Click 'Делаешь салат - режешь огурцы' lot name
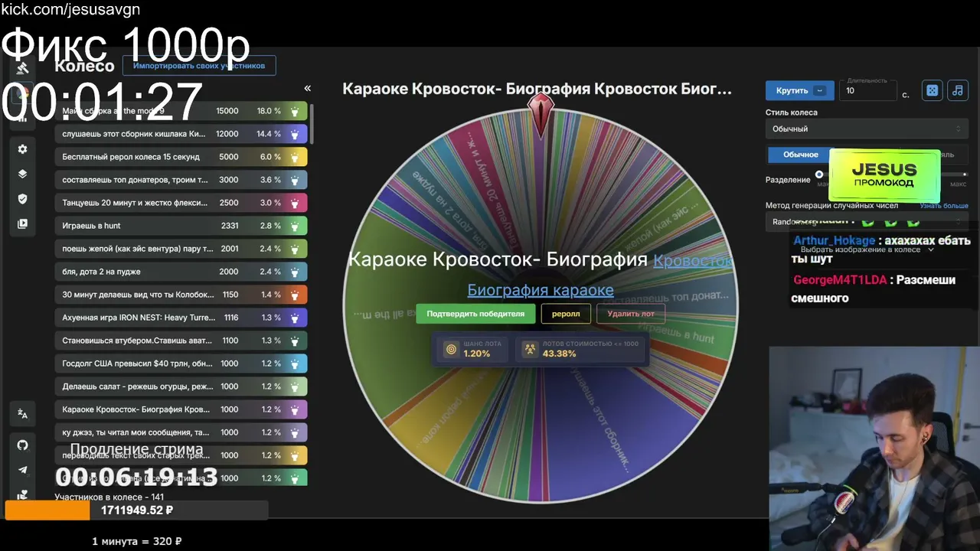 click(139, 386)
